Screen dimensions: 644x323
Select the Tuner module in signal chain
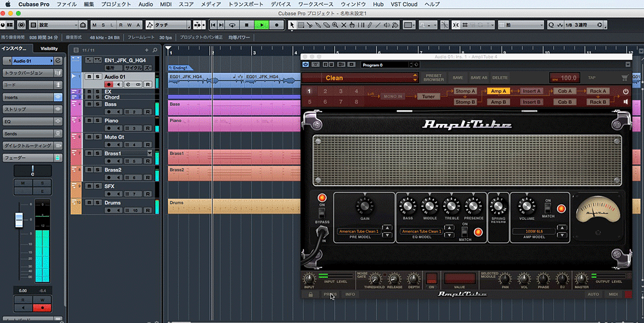428,97
